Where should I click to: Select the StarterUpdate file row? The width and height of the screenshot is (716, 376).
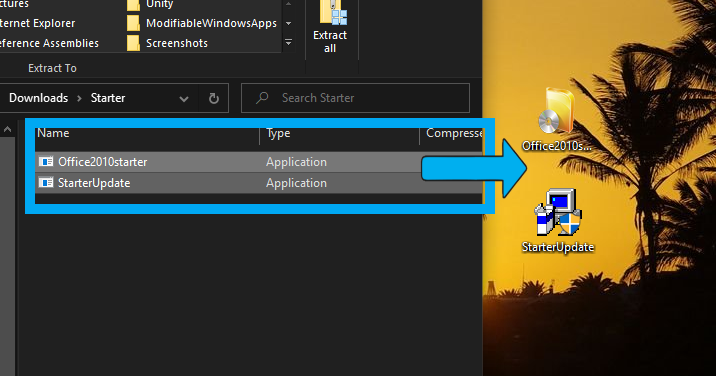click(258, 183)
